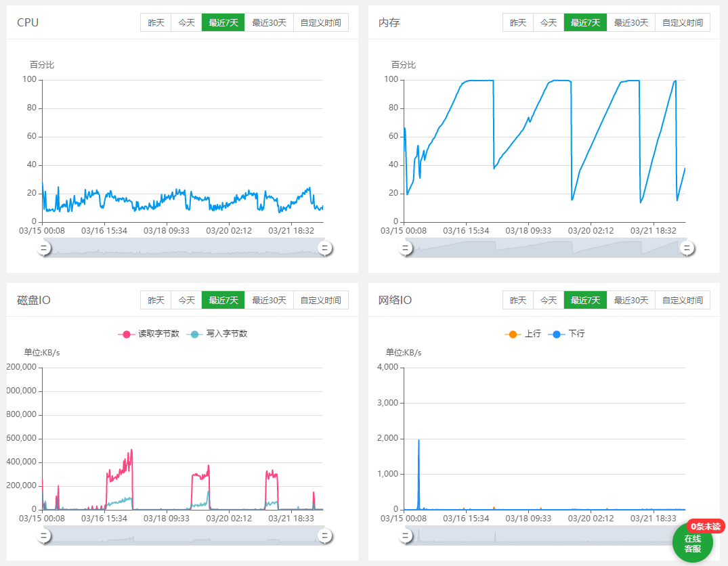Select 昨天 tab in 磁盘IO panel
This screenshot has width=728, height=566.
156,301
